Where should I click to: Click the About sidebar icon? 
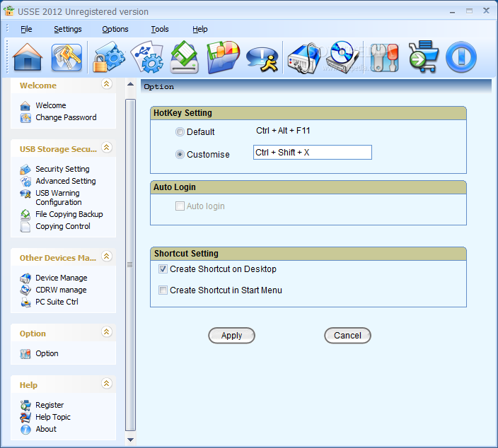[x=25, y=430]
